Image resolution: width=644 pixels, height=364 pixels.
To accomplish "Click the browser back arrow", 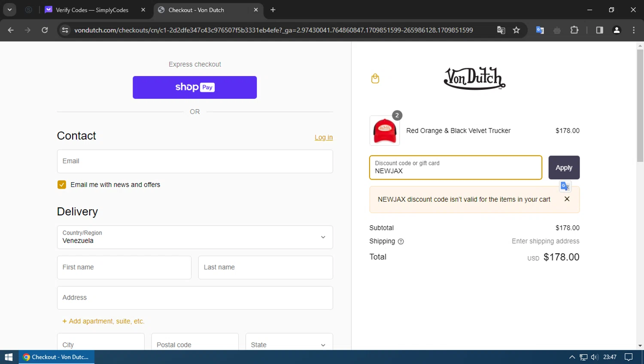I will tap(11, 30).
